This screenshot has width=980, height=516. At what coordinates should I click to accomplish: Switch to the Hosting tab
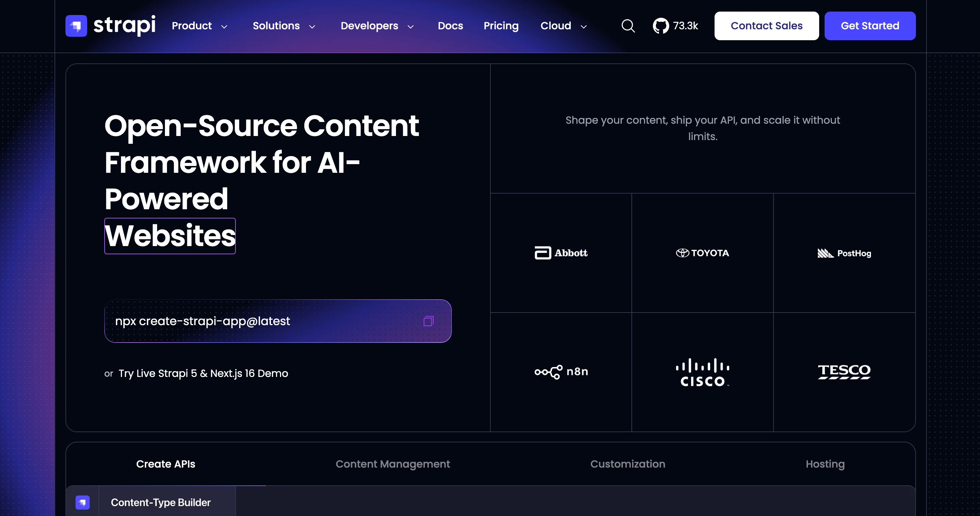[825, 464]
